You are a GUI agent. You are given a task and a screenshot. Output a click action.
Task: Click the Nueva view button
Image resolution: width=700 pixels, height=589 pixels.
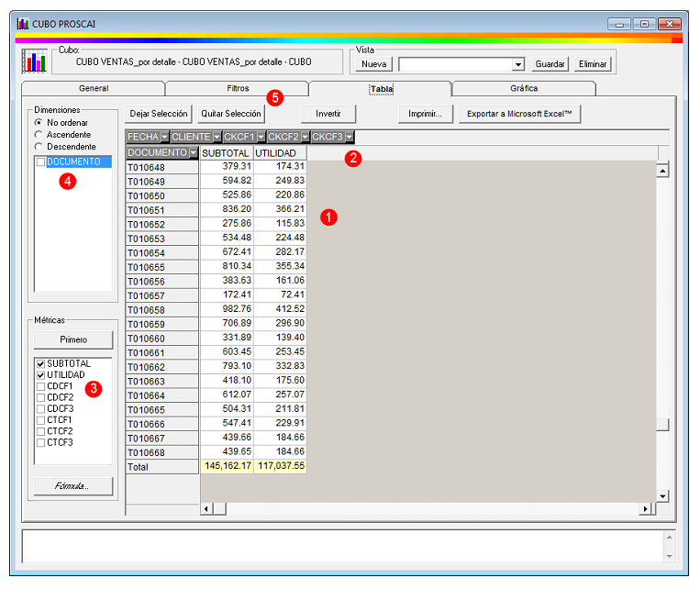tap(374, 64)
